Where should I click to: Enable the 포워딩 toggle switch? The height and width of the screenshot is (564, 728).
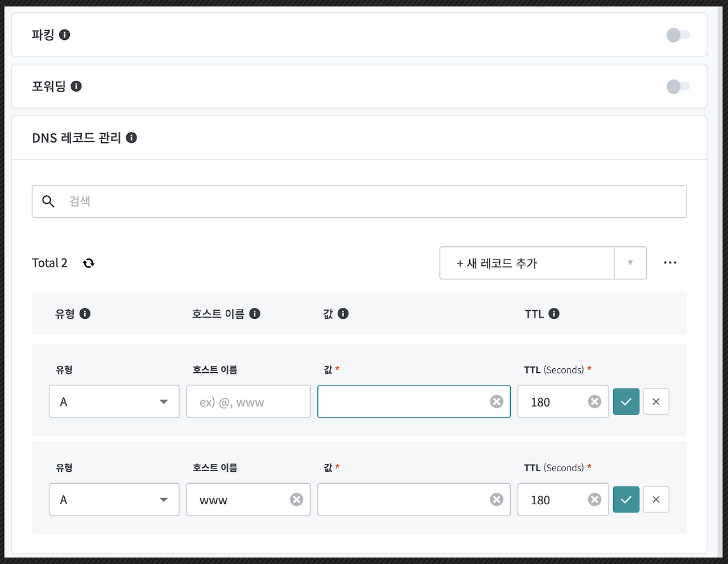pos(678,87)
